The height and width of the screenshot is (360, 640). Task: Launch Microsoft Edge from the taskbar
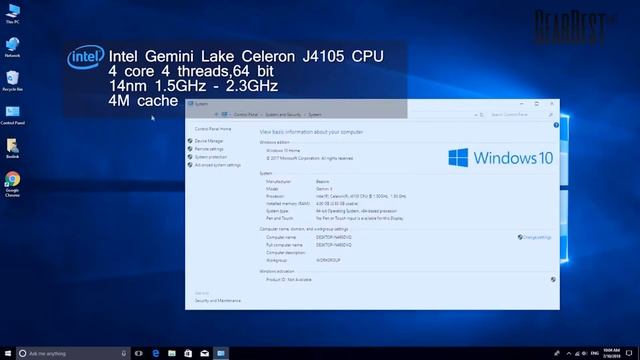156,353
